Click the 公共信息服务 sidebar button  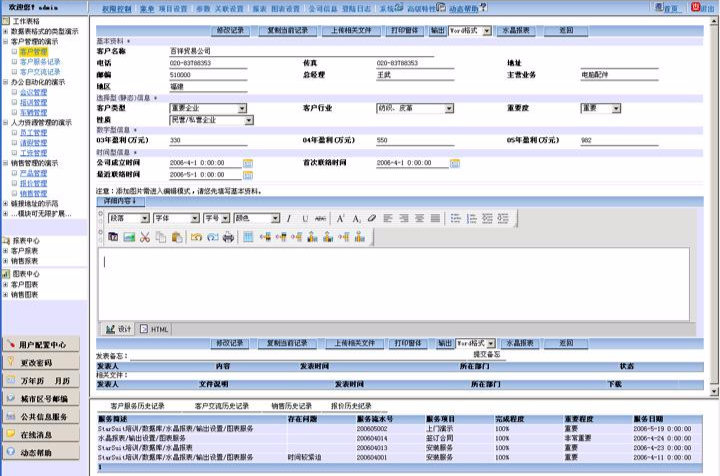pyautogui.click(x=41, y=416)
